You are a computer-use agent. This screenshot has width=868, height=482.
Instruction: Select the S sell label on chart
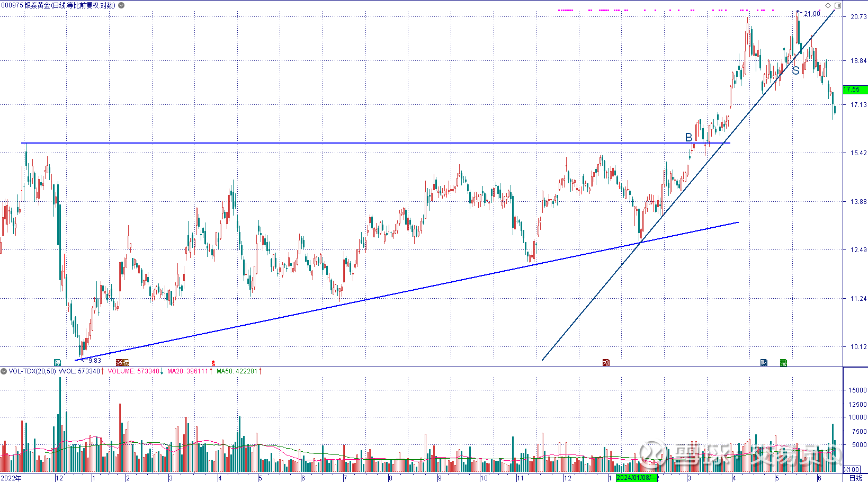[x=795, y=70]
